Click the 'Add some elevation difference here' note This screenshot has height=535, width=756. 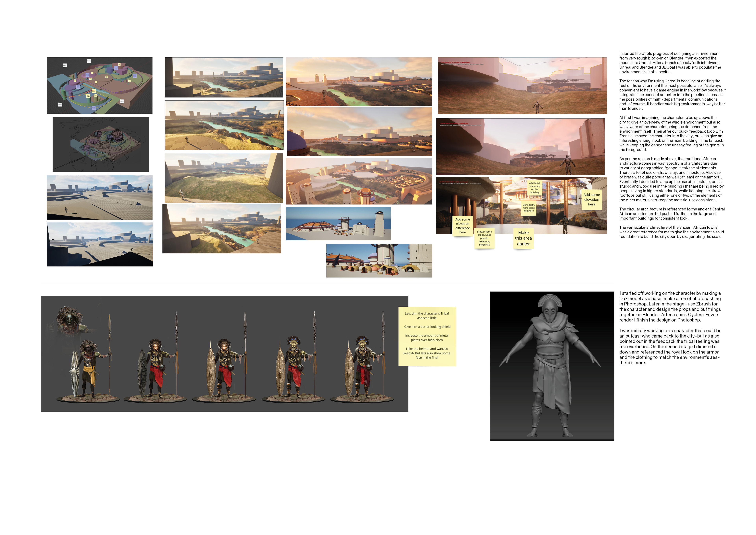pyautogui.click(x=463, y=226)
